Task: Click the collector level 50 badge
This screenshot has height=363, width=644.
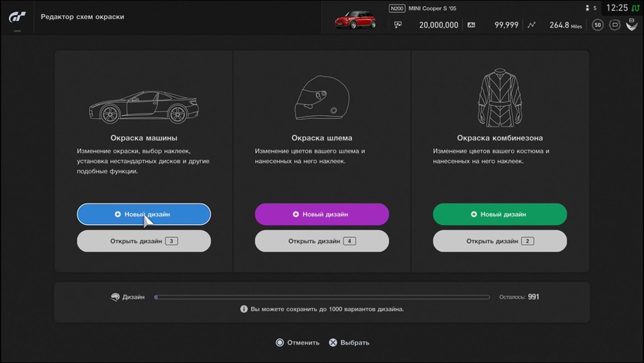Action: (x=596, y=25)
